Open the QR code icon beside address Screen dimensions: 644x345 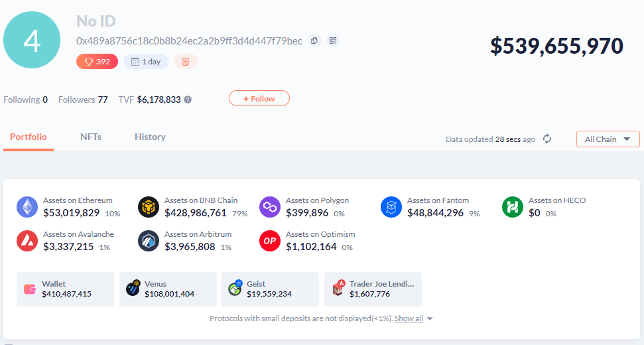pyautogui.click(x=333, y=40)
